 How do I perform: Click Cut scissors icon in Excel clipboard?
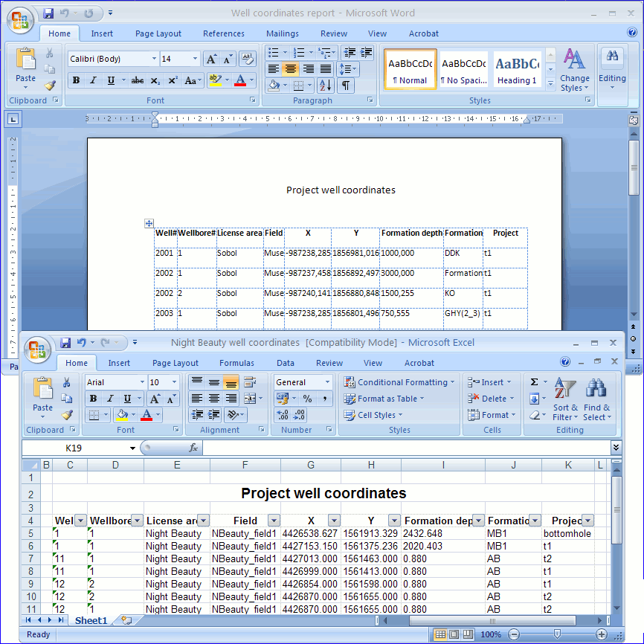[66, 383]
